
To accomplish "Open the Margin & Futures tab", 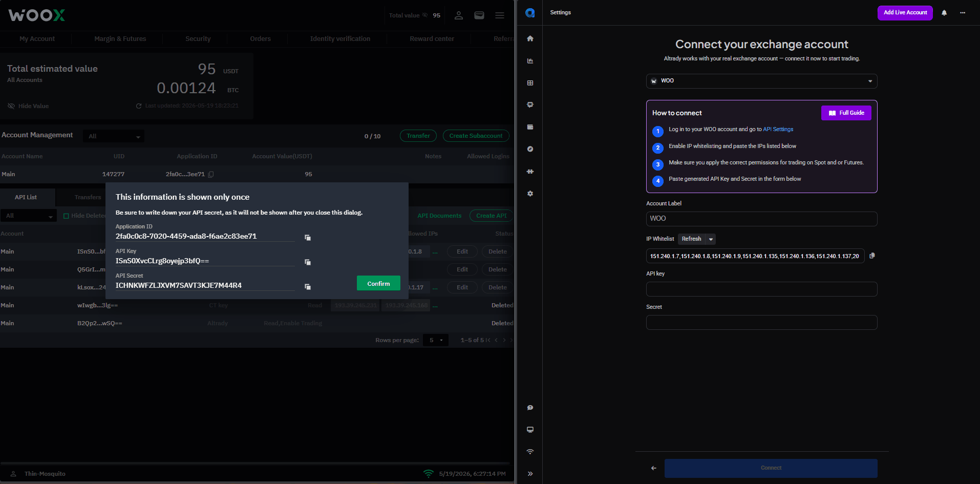I will click(x=120, y=39).
